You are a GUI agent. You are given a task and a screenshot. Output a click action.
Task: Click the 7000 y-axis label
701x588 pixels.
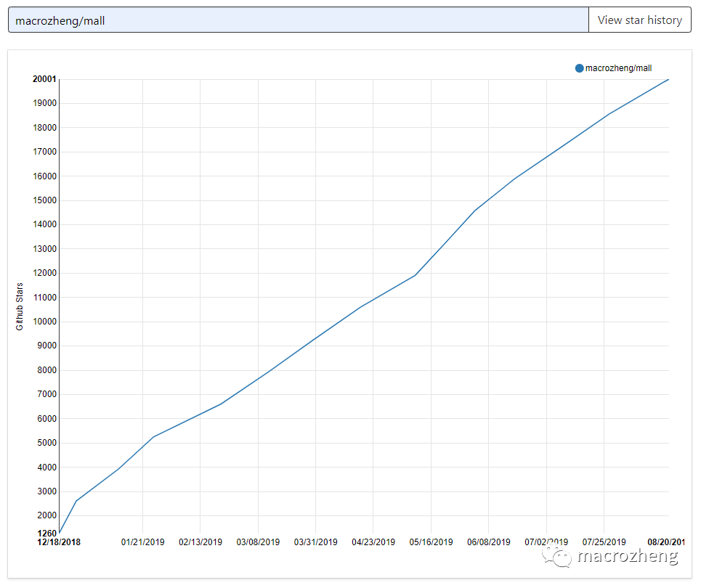[46, 394]
